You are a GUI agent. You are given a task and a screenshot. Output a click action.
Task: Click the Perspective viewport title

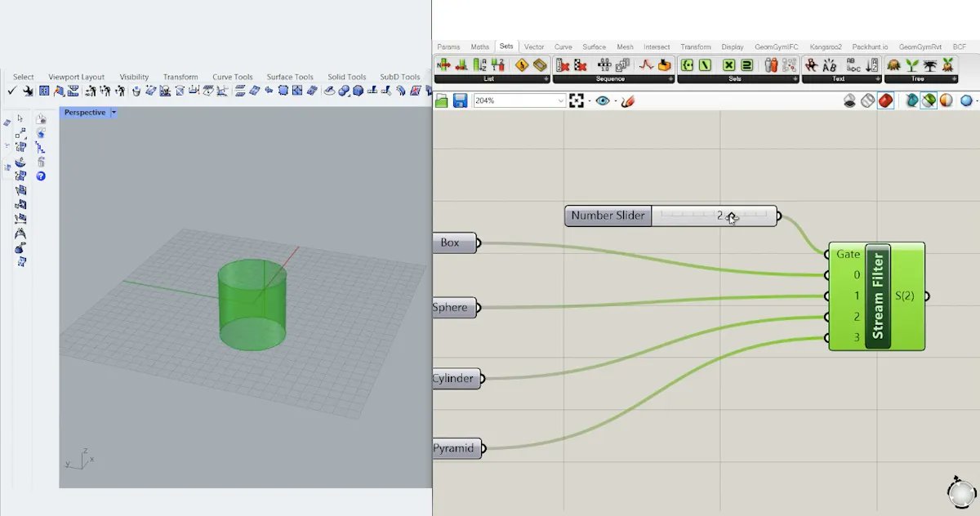tap(85, 113)
